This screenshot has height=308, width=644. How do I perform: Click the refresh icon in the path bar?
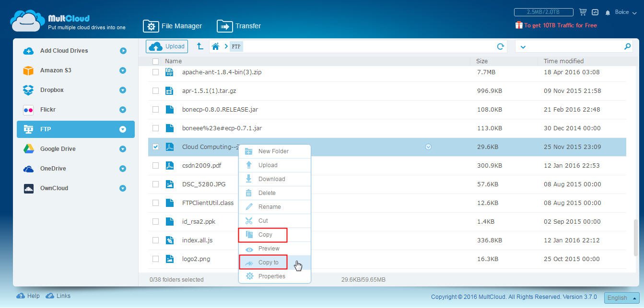(x=500, y=46)
